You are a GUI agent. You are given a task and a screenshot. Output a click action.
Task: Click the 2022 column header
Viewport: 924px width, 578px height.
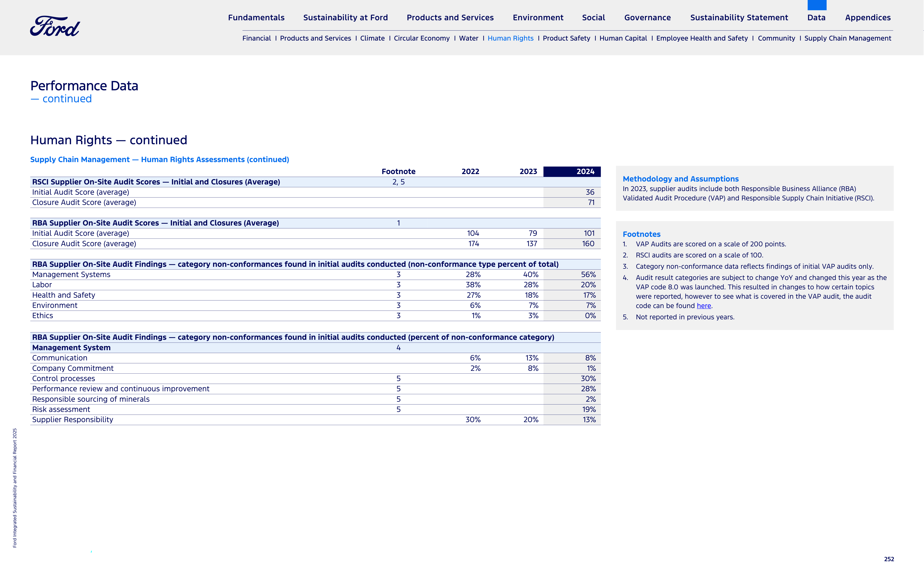point(470,172)
